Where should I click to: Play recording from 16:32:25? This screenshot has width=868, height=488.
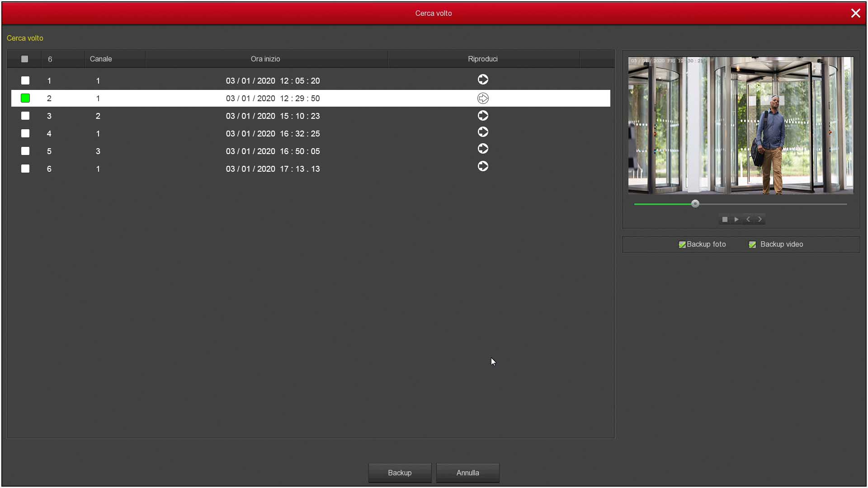[483, 132]
